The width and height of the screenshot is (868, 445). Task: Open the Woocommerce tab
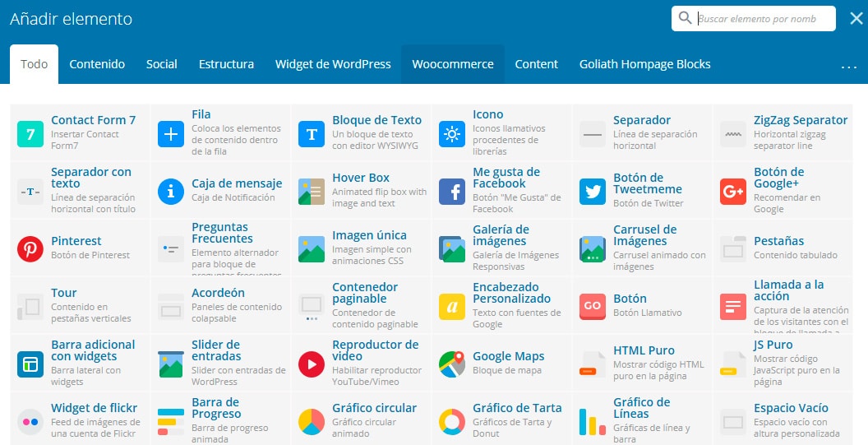[x=453, y=64]
